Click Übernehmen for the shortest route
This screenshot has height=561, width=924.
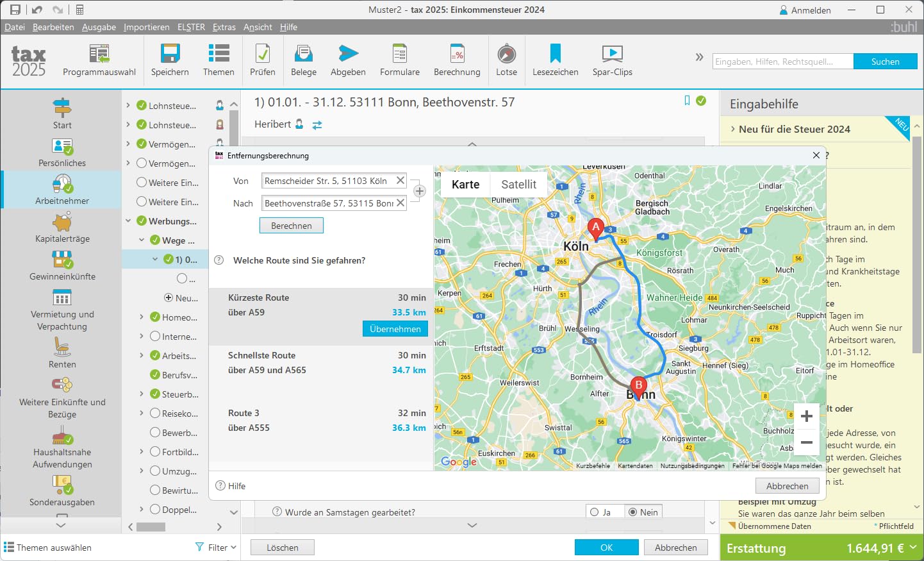[x=395, y=329]
